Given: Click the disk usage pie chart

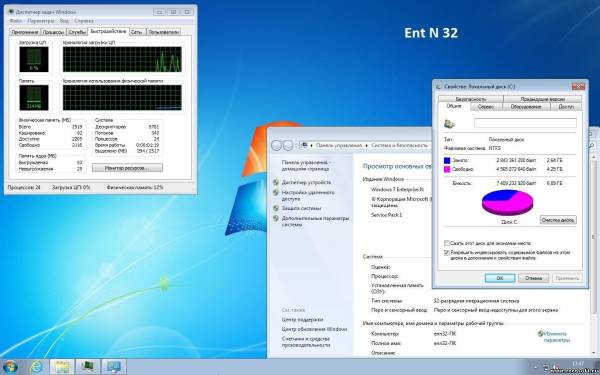Looking at the screenshot, I should pos(507,202).
